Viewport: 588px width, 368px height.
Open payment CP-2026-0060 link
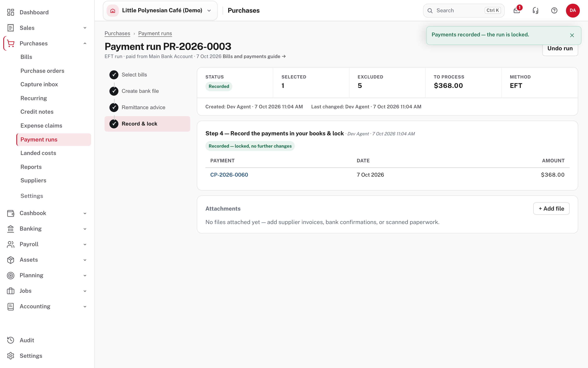tap(229, 175)
